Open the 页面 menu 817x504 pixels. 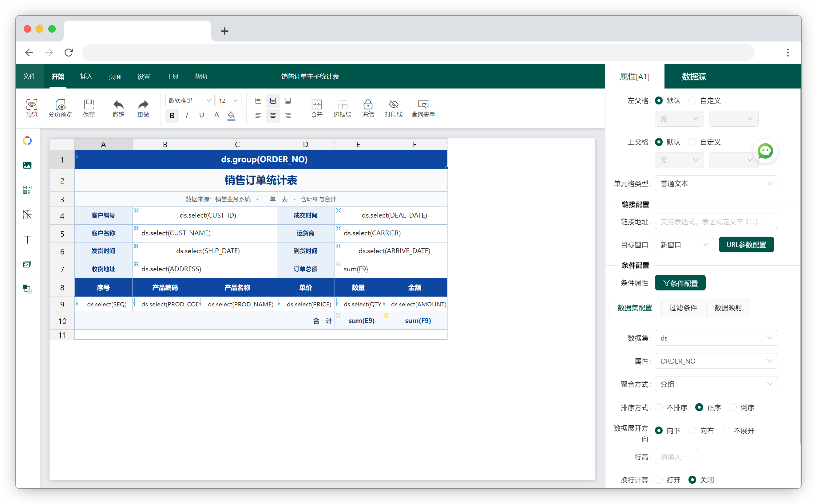coord(115,76)
